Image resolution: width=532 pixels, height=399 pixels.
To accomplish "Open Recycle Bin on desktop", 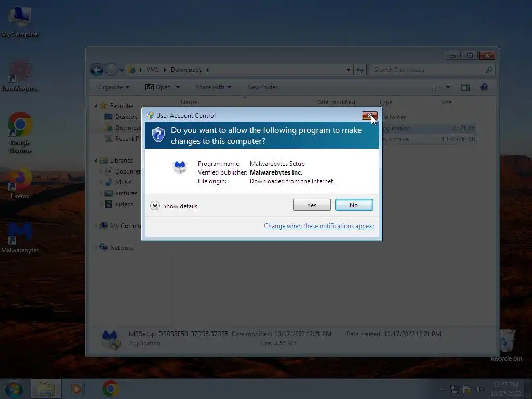I will click(x=506, y=345).
